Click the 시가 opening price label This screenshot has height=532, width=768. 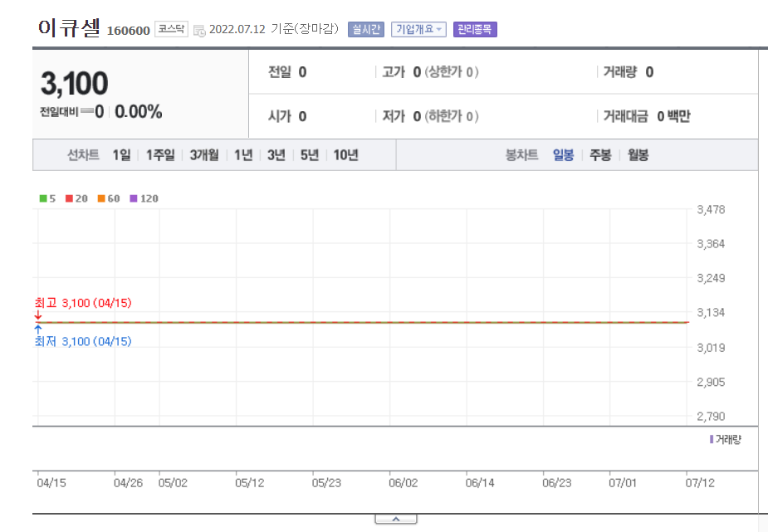280,116
